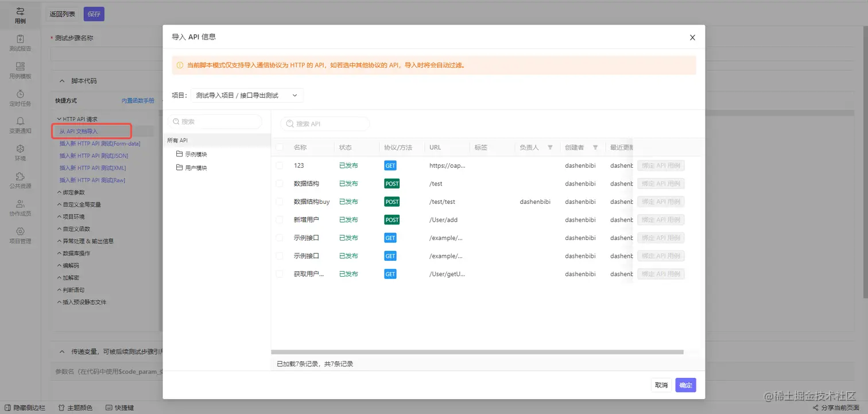Click 插入新 HTTP API 测试[Raw]
Screen dimensions: 868x414
click(92, 180)
